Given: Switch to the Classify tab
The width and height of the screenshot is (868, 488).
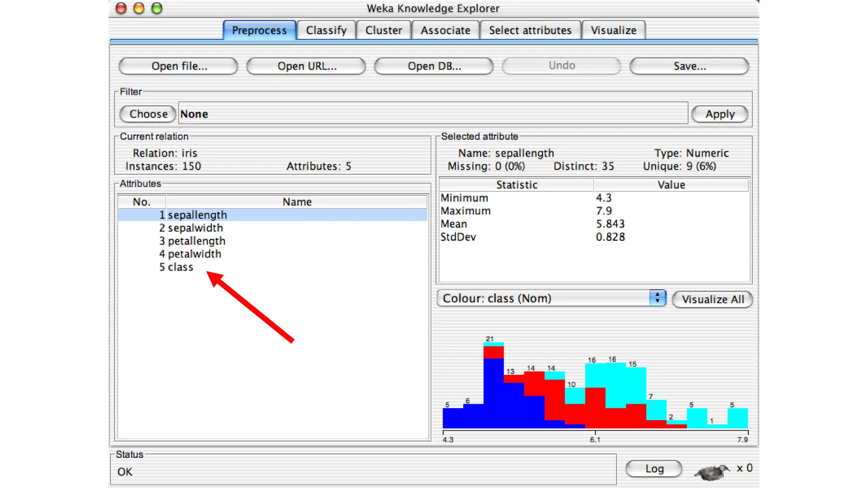Looking at the screenshot, I should coord(326,30).
